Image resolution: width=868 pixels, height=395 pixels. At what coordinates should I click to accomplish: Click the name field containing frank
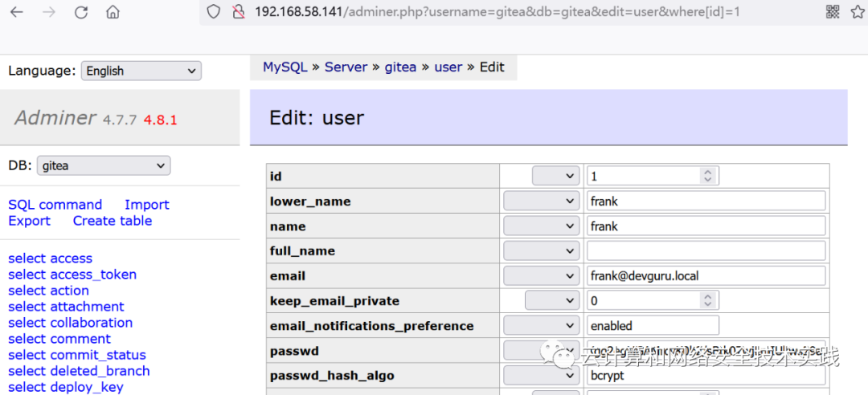706,226
